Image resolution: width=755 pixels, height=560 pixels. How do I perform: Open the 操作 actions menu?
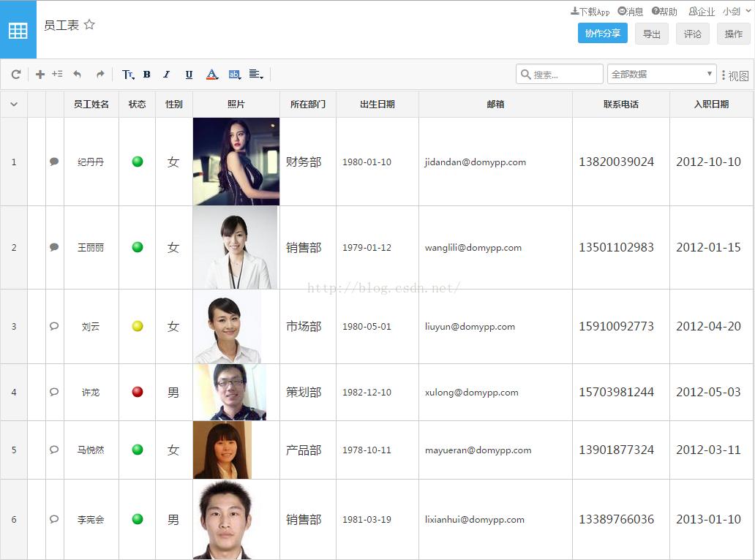tap(732, 34)
